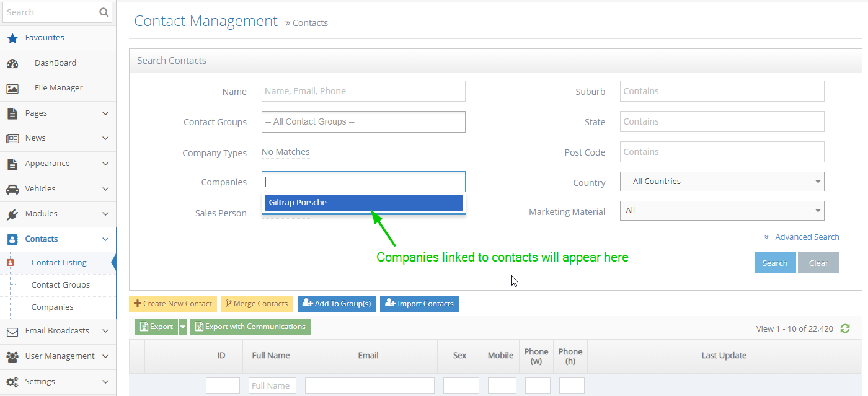Click the Merge Contacts button
The image size is (868, 396).
pos(257,304)
